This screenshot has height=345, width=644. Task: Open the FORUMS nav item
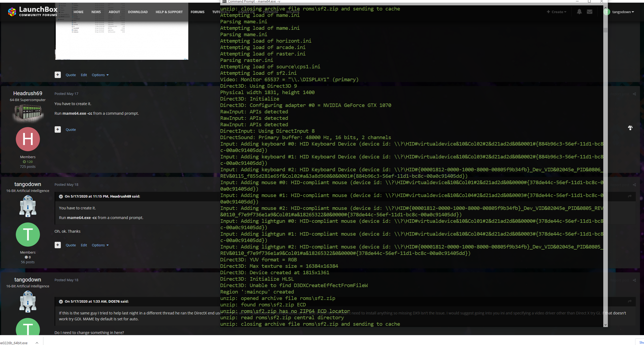click(x=197, y=12)
